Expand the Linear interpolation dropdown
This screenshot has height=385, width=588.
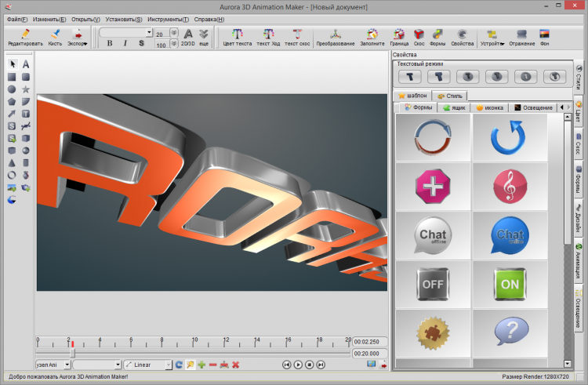[x=168, y=365]
